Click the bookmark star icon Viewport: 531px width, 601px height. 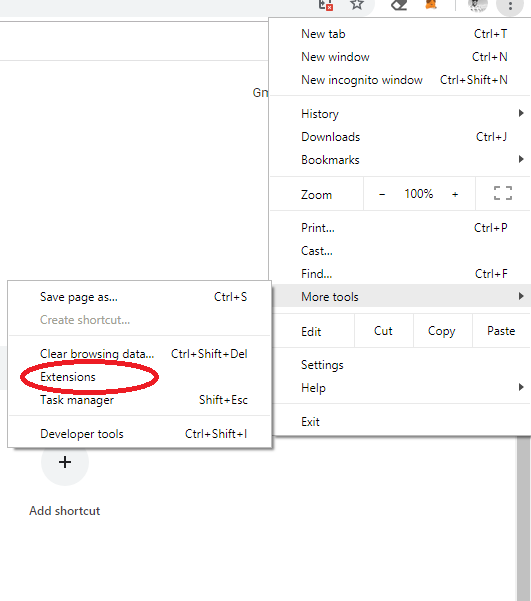point(357,5)
